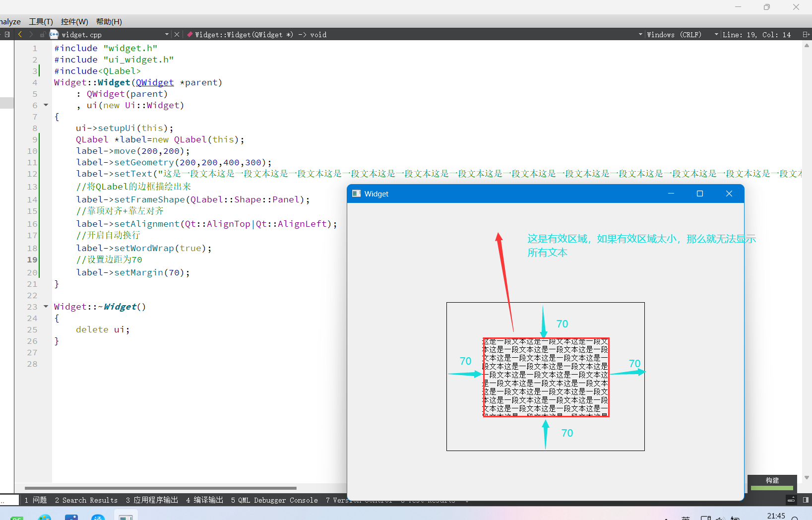Image resolution: width=812 pixels, height=520 pixels.
Task: Click the setFrameShape code on line 14
Action: 193,199
